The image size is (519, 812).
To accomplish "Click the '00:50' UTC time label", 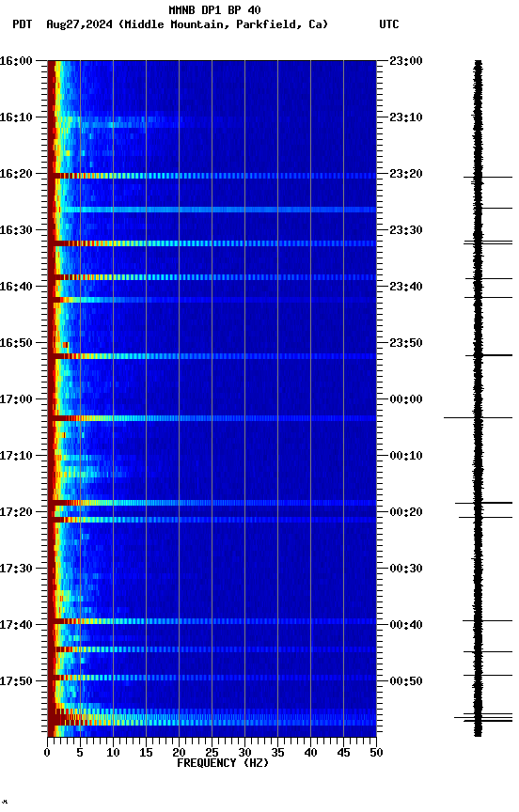I will [x=406, y=681].
